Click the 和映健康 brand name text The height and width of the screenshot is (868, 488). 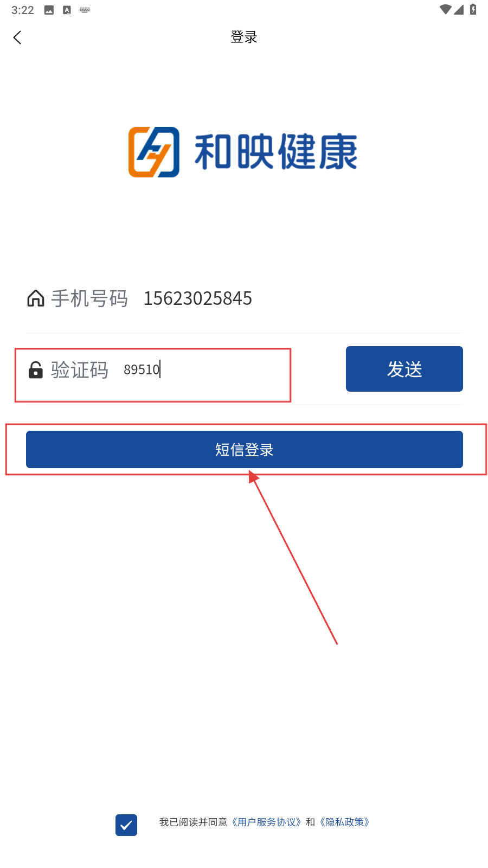pos(276,152)
